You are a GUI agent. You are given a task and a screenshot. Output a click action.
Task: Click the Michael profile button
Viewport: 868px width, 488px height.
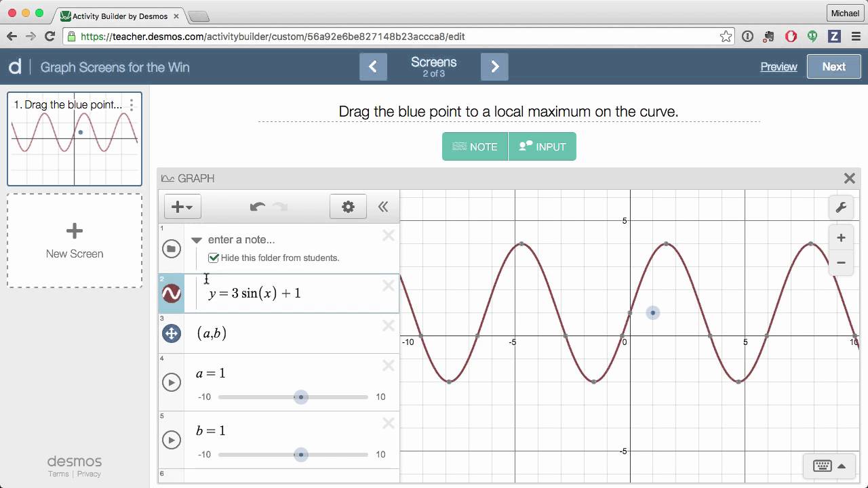[x=844, y=13]
